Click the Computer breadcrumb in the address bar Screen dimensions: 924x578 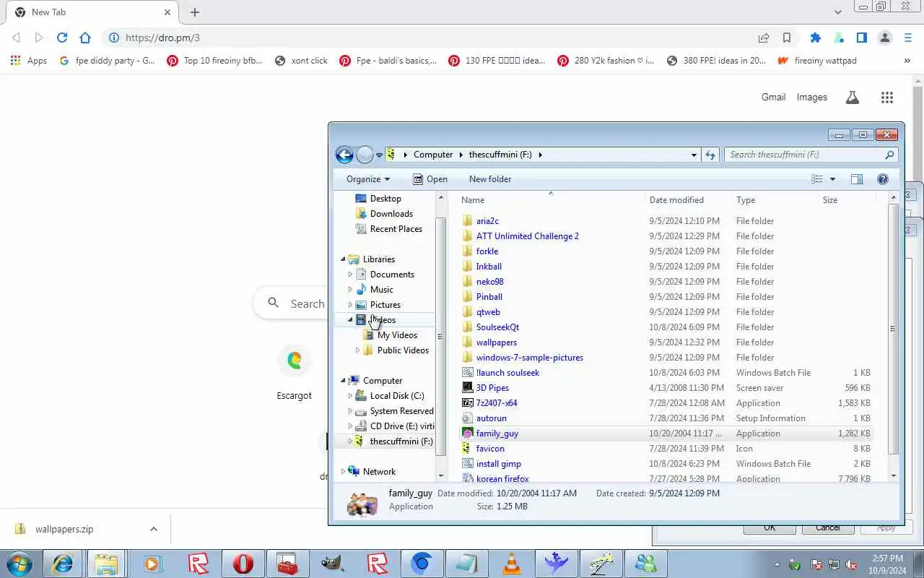pyautogui.click(x=433, y=155)
